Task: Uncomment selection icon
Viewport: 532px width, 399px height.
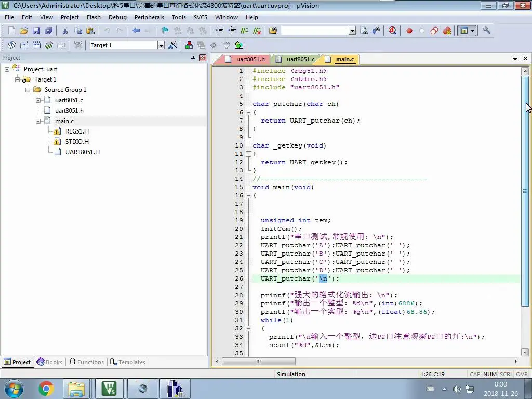Action: pos(257,31)
